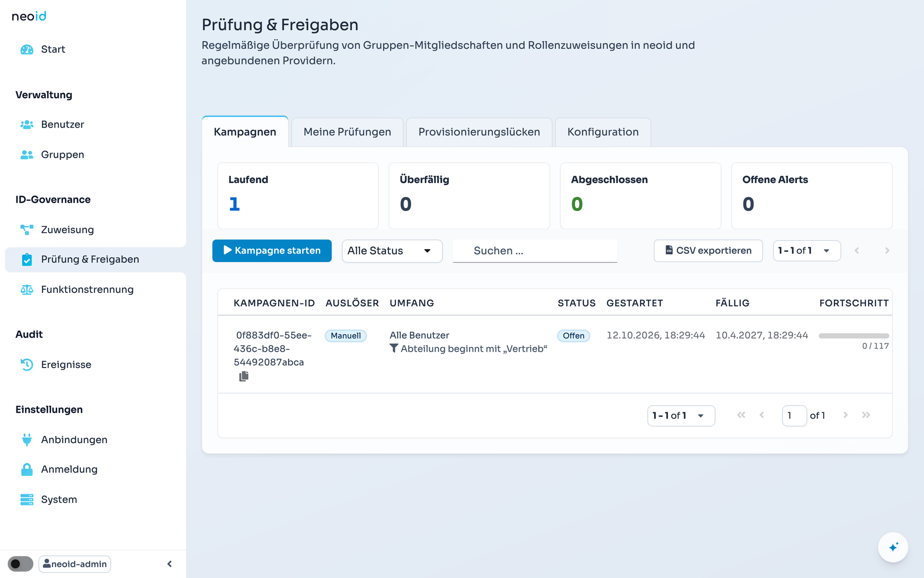
Task: Open the bottom 1-1 of 1 dropdown
Action: 681,416
